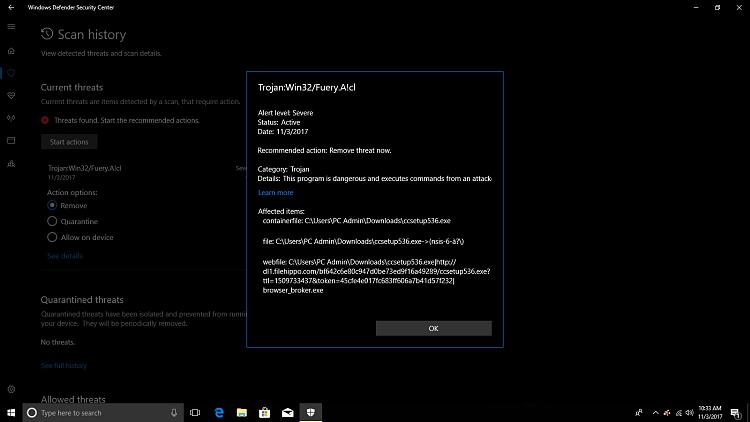Go to Home in the sidebar
The height and width of the screenshot is (422, 750).
point(11,51)
